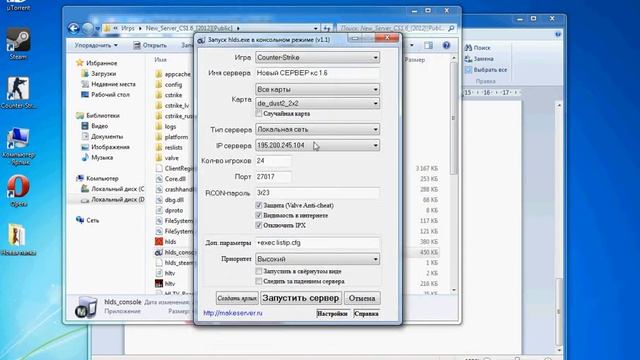Open the Game dropdown showing Counter-Strike
Image resolution: width=640 pixels, height=360 pixels.
pos(318,58)
